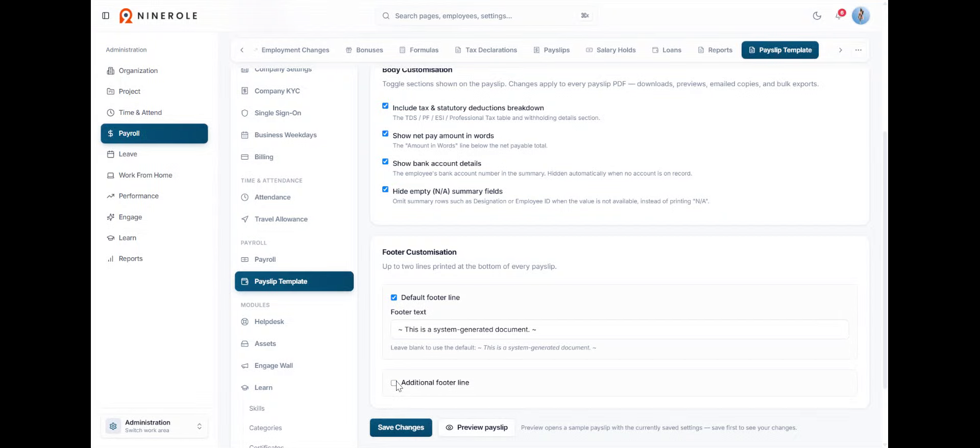Open Tax Declarations tab
Viewport: 980px width, 448px height.
click(486, 50)
